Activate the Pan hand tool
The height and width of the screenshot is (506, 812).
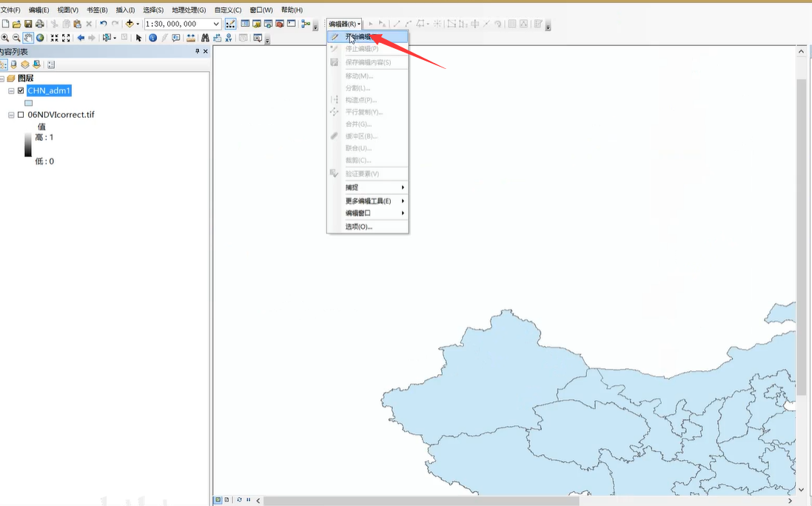click(x=28, y=38)
